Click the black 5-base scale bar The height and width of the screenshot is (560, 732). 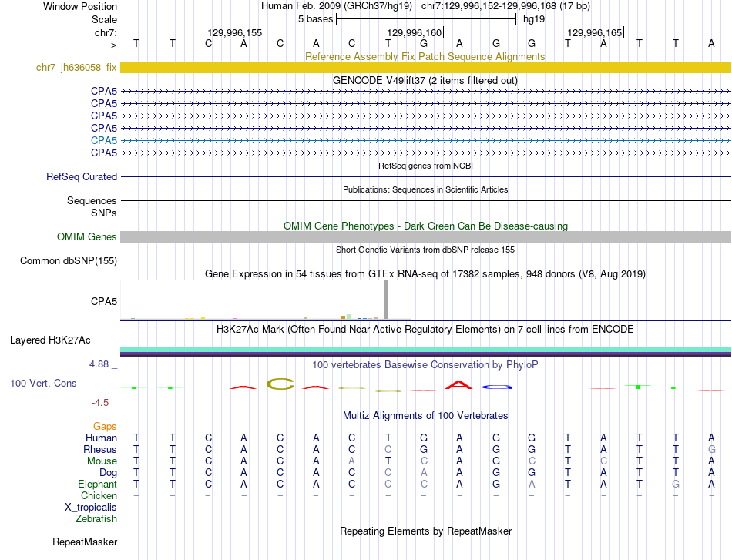[426, 19]
